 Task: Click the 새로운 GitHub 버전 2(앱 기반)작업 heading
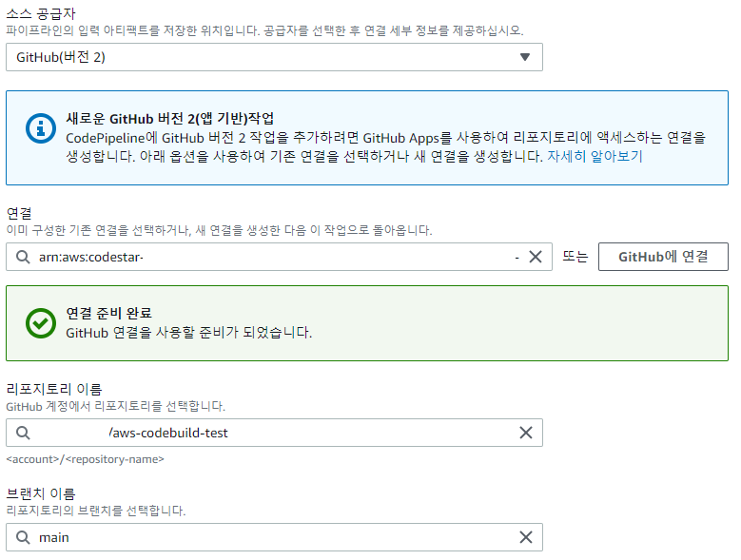169,119
